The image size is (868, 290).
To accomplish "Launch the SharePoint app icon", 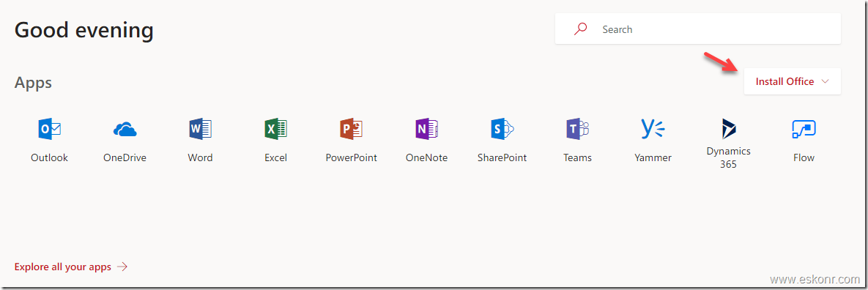I will (502, 130).
